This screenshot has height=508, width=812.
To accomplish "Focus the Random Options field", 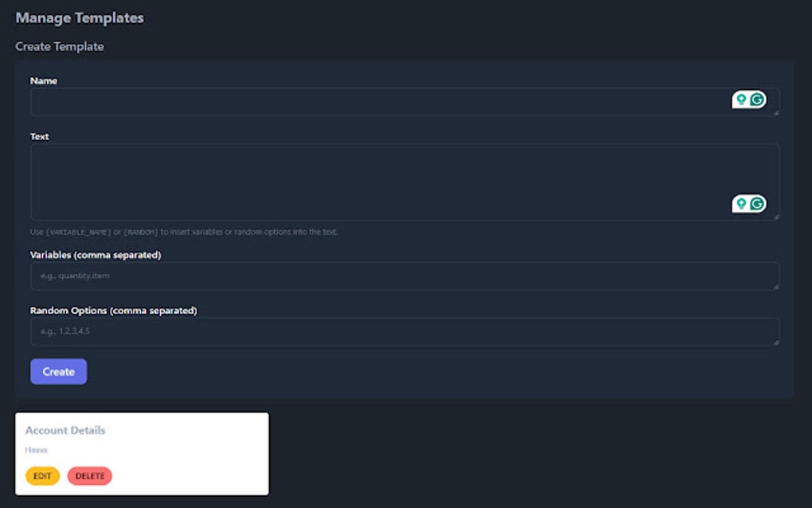I will (405, 331).
